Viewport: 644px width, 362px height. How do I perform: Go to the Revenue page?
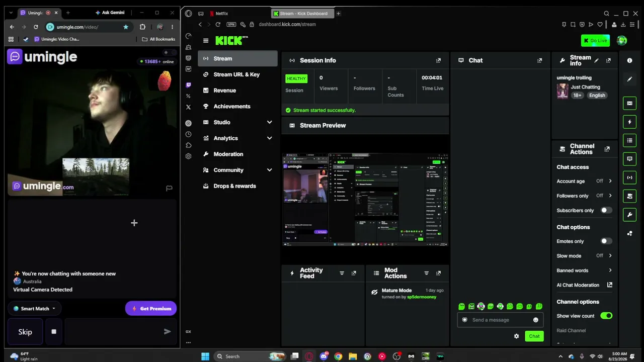(x=237, y=90)
